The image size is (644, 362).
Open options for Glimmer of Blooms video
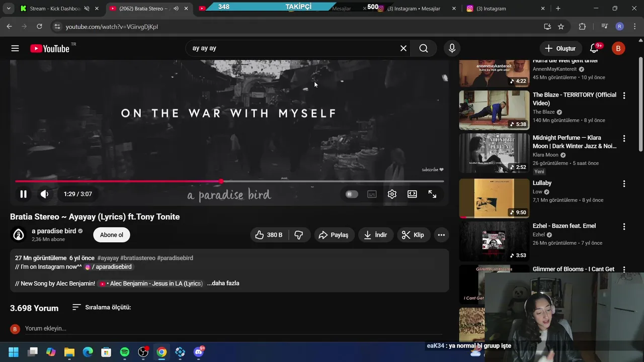624,269
